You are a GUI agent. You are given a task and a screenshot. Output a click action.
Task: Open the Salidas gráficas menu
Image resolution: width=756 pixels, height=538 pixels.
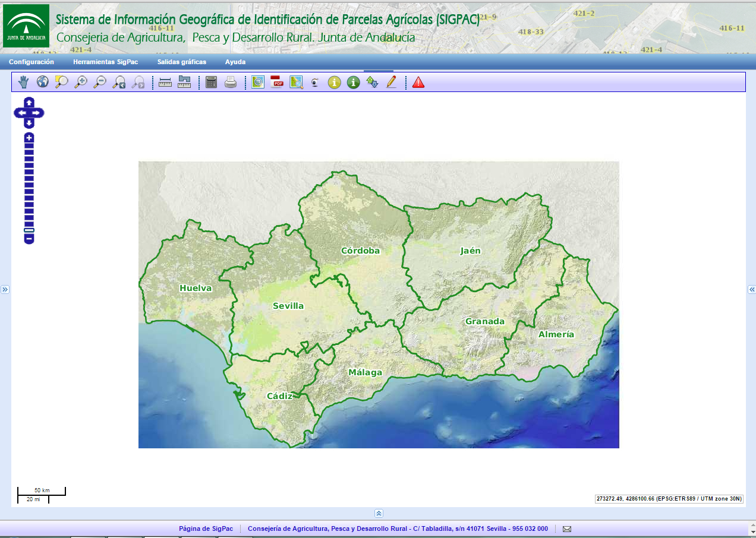(181, 62)
